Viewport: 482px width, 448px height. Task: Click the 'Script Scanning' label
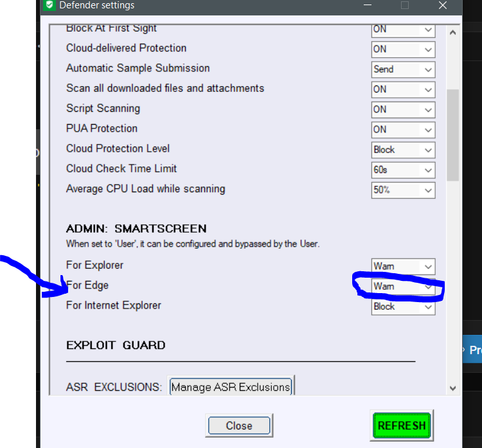pyautogui.click(x=103, y=109)
